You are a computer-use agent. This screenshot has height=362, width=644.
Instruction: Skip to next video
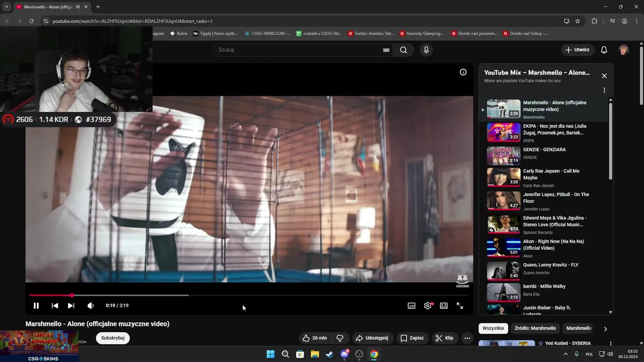coord(71,306)
